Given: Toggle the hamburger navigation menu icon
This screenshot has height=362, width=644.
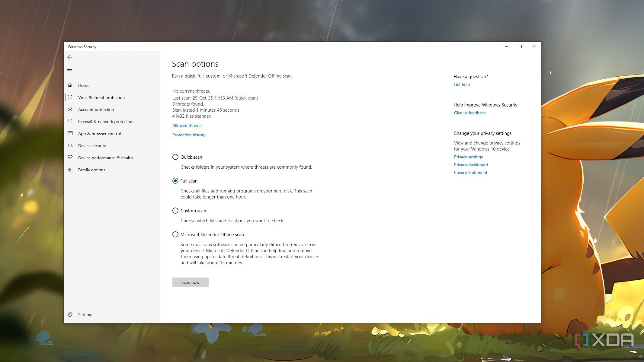Looking at the screenshot, I should (x=70, y=71).
